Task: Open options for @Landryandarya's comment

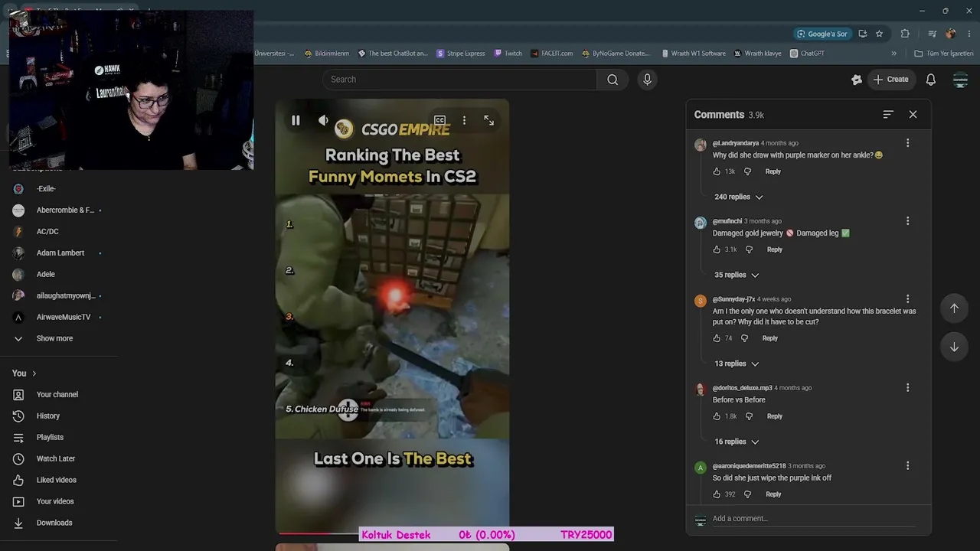Action: click(x=907, y=143)
